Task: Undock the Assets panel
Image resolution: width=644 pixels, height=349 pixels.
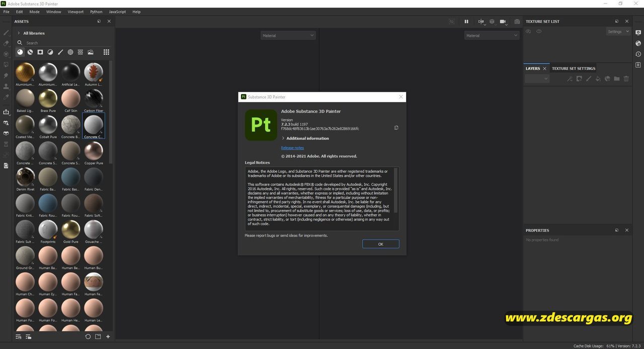Action: tap(99, 21)
